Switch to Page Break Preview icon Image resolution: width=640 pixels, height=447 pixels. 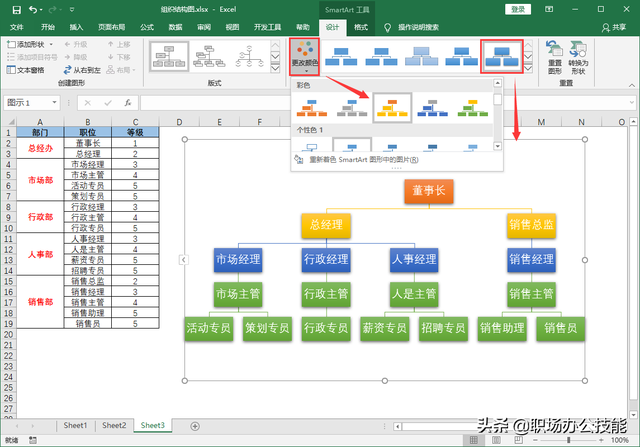tap(518, 440)
